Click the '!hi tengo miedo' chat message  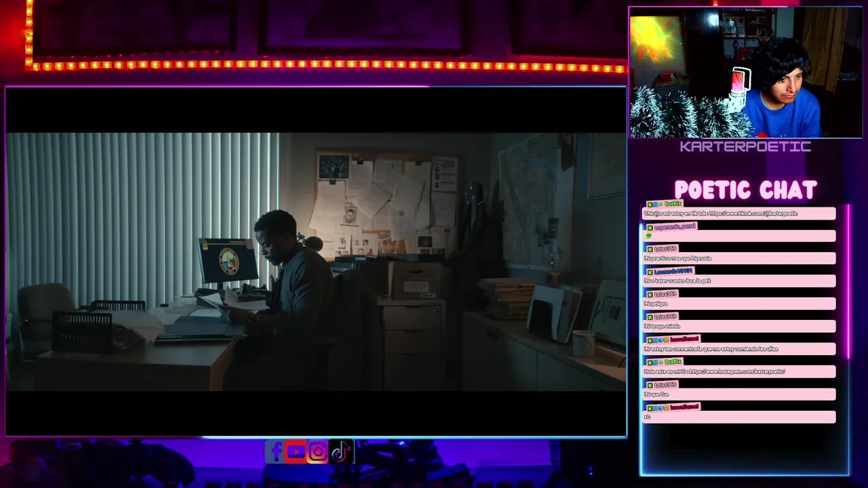(x=739, y=326)
